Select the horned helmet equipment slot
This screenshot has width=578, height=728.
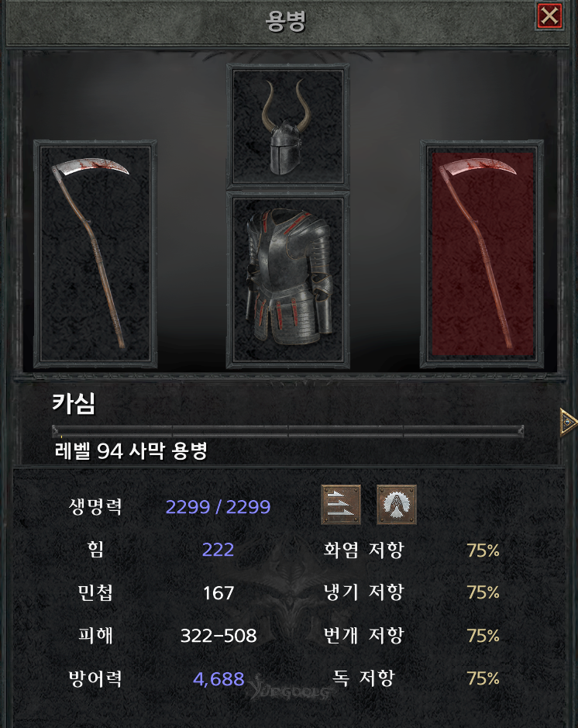(x=287, y=126)
